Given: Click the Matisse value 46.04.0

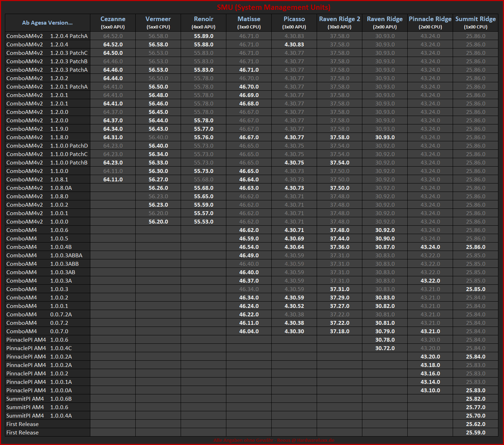Looking at the screenshot, I should tap(249, 331).
